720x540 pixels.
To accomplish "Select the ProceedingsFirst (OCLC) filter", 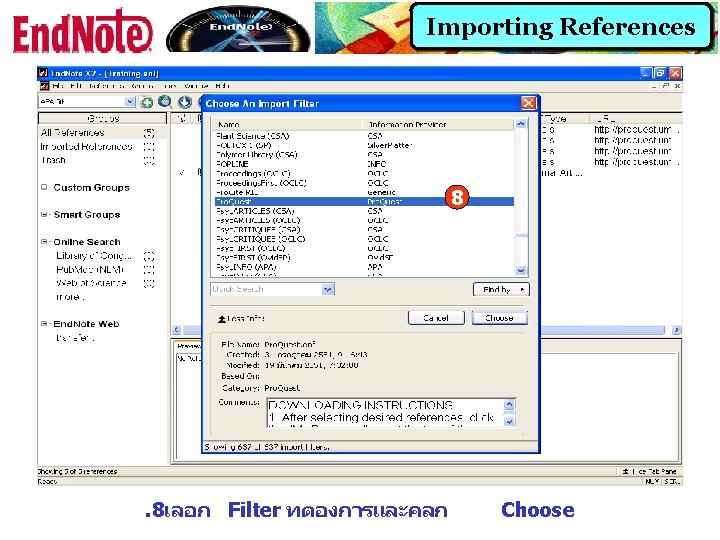I will [x=364, y=183].
